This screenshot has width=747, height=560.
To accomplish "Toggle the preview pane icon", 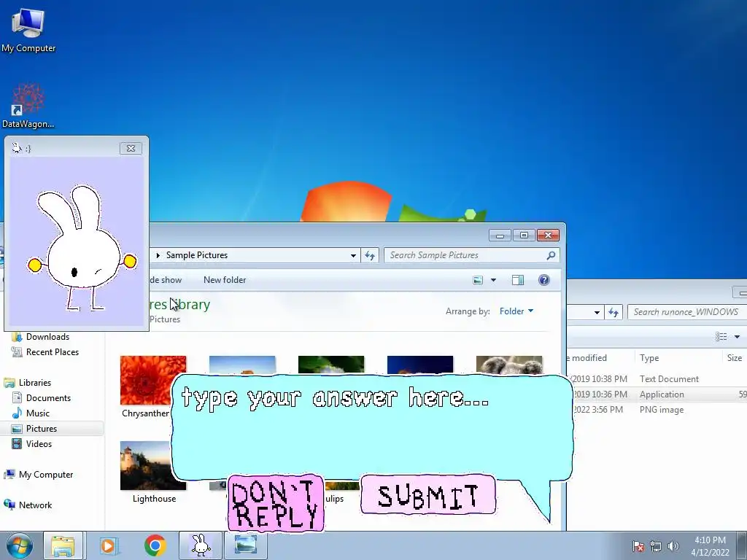I will 518,280.
